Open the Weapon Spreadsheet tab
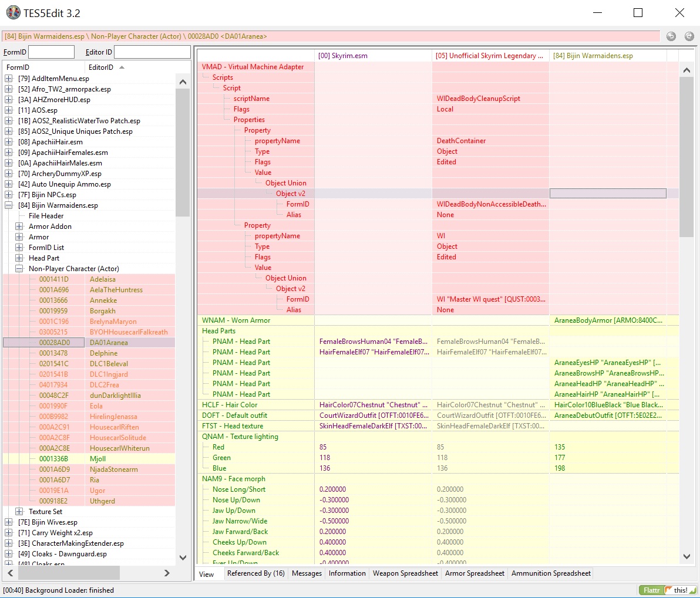 pos(405,573)
